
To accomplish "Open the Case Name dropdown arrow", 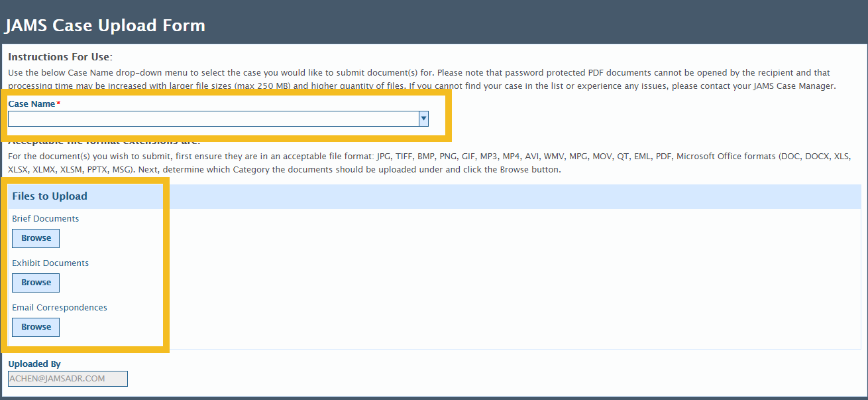I will click(423, 119).
